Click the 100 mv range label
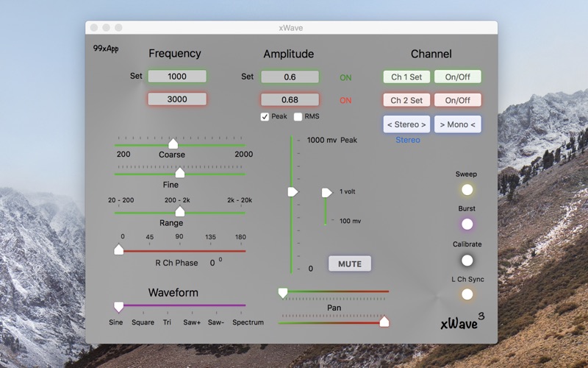 351,222
